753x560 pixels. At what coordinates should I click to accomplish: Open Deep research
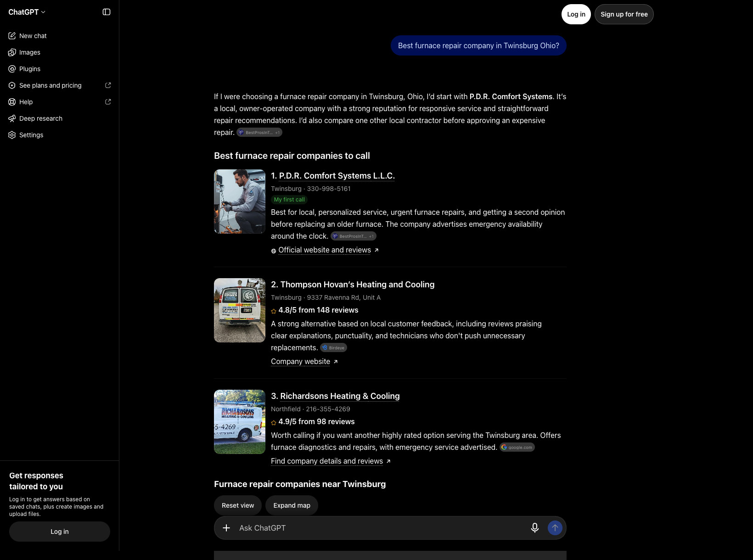pos(60,118)
